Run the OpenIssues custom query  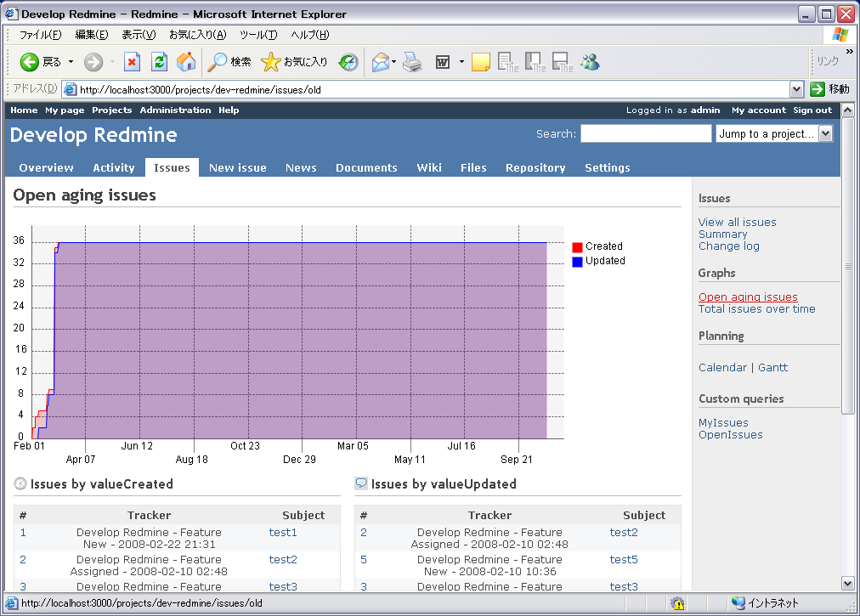pyautogui.click(x=731, y=435)
